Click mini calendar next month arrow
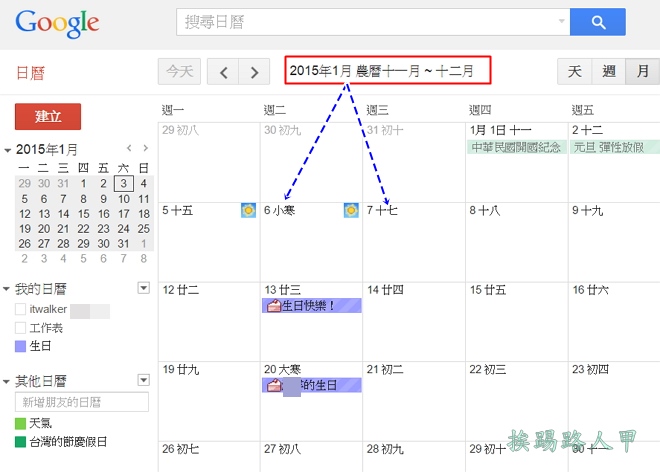The width and height of the screenshot is (660, 472). 146,149
